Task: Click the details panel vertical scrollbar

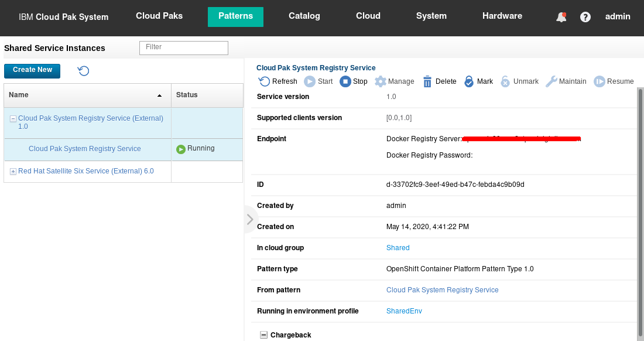Action: pyautogui.click(x=640, y=214)
